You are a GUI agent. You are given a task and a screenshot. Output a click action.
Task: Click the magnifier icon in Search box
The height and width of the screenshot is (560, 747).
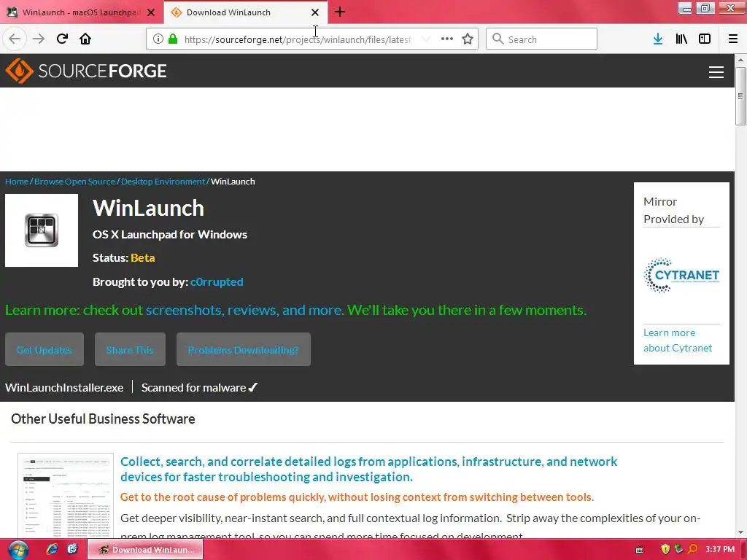click(x=498, y=39)
